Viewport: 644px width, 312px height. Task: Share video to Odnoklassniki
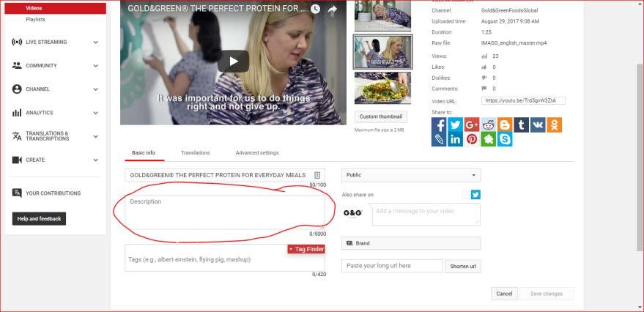[554, 125]
